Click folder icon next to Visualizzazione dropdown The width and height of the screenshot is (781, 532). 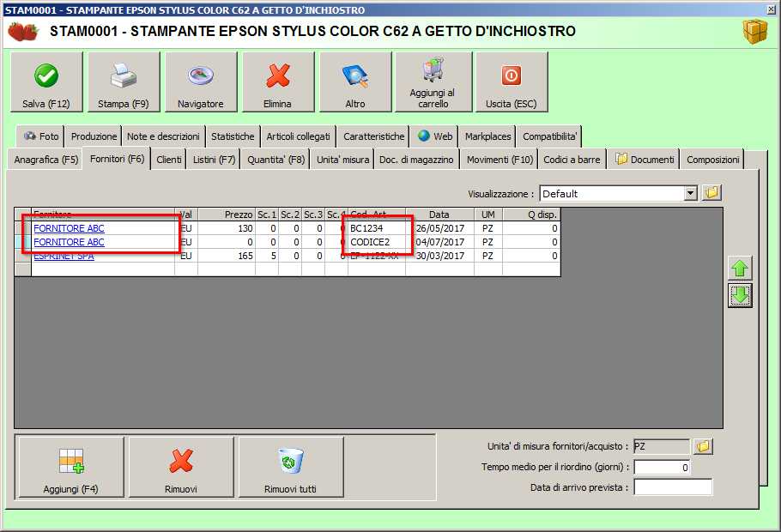(x=711, y=193)
